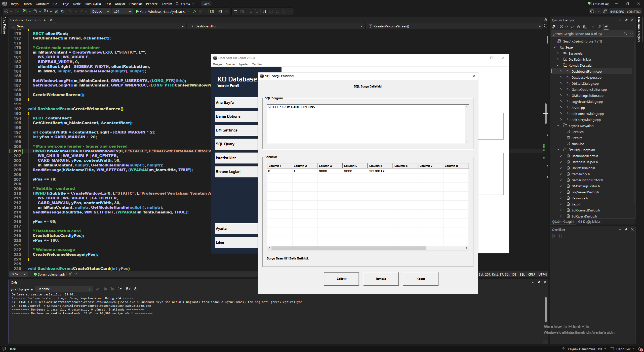The image size is (644, 352).
Task: Click the Temizle button
Action: coord(381,279)
